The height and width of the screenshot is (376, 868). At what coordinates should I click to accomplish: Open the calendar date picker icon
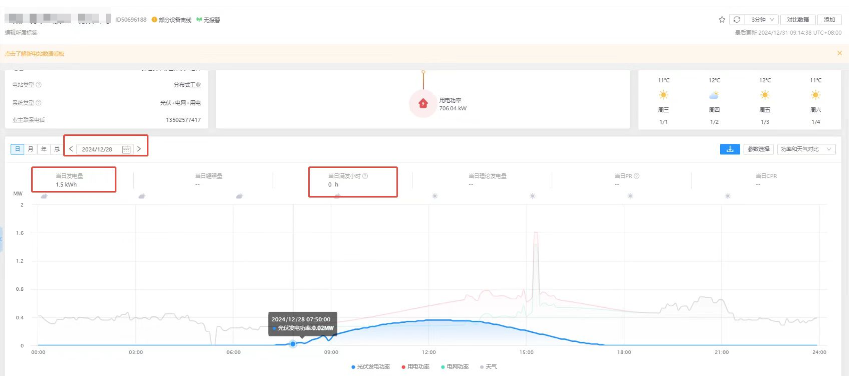[x=126, y=149]
